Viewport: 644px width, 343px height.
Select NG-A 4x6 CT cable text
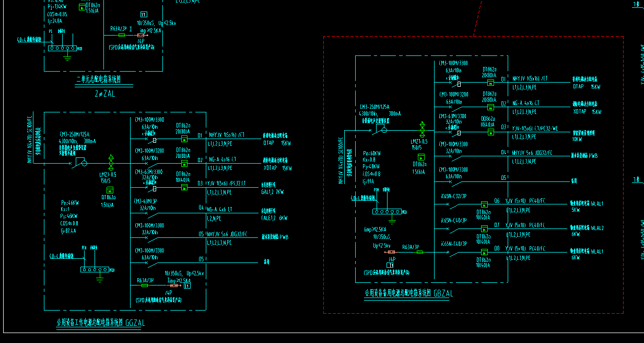coord(223,209)
